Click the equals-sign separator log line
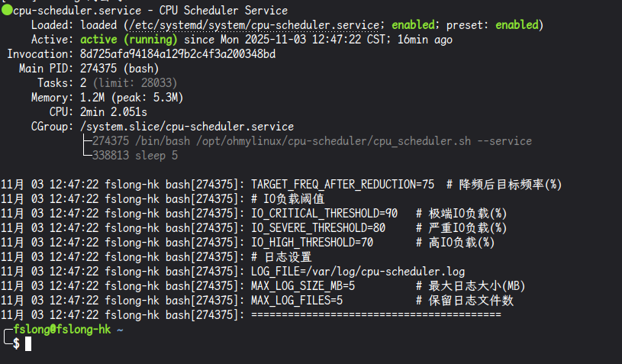 [376, 315]
